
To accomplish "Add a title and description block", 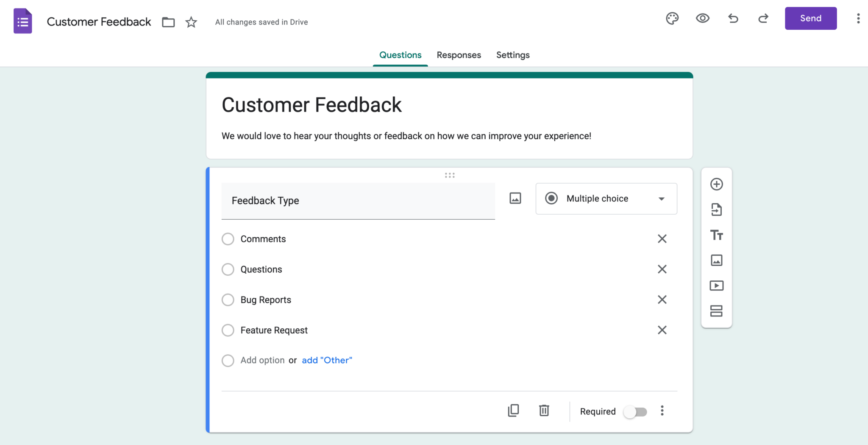I will tap(717, 235).
